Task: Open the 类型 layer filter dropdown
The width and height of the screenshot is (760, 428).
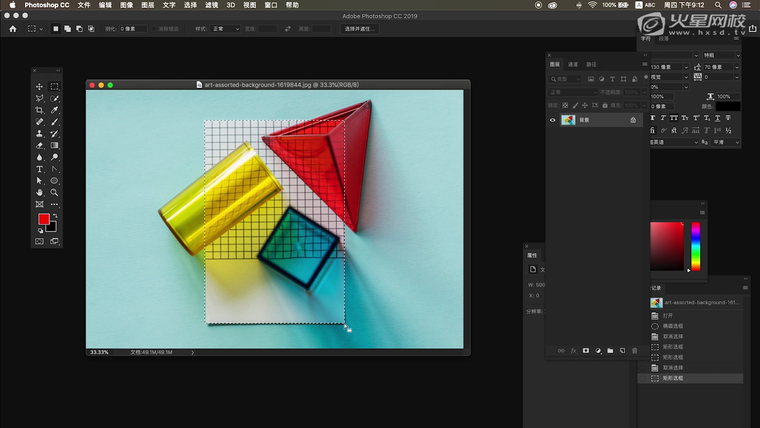Action: [567, 78]
